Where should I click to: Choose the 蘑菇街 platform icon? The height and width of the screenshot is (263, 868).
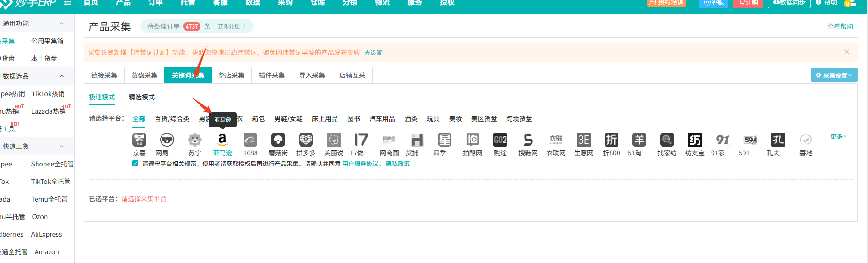point(278,140)
